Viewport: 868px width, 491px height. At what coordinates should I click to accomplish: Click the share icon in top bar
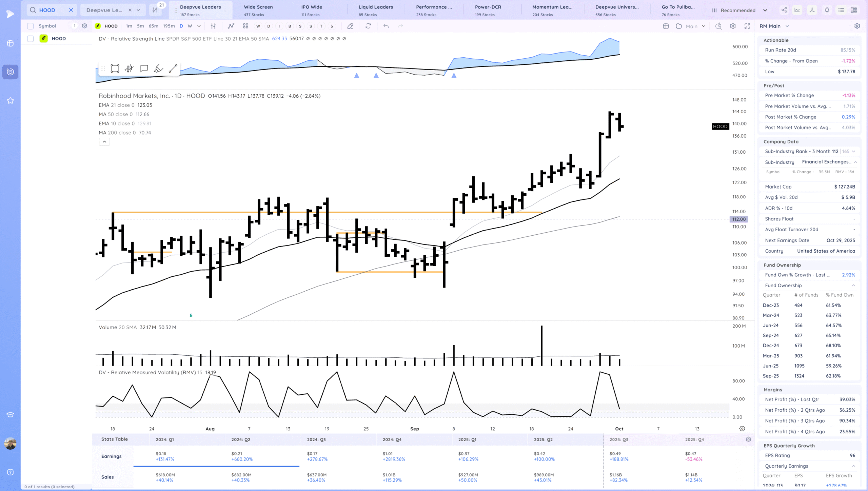784,10
